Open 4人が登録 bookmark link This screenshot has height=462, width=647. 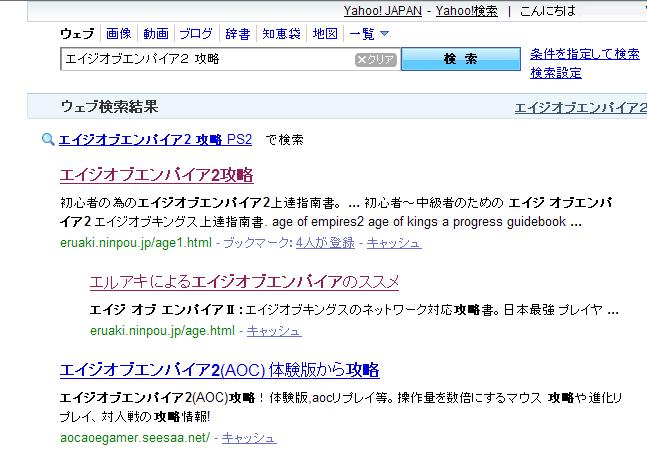[x=325, y=243]
